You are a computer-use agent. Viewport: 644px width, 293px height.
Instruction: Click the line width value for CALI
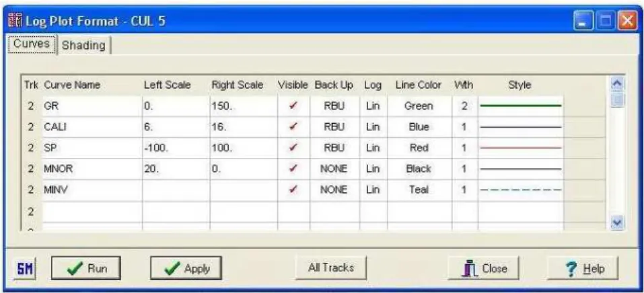(x=464, y=127)
